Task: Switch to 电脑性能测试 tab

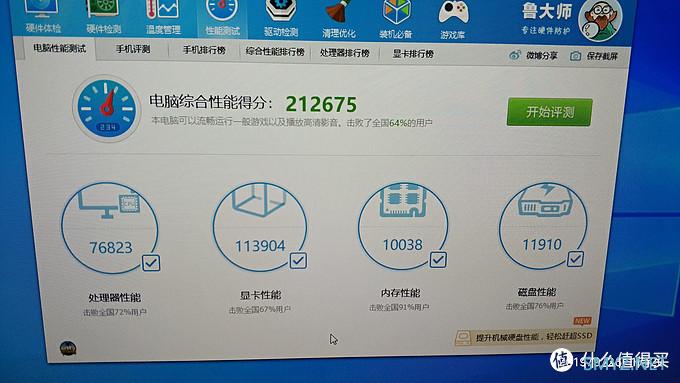Action: coord(59,49)
